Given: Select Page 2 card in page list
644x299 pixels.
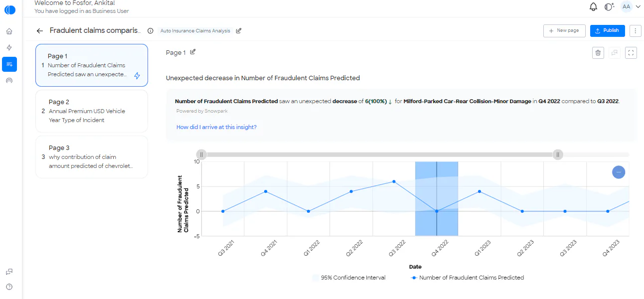Looking at the screenshot, I should tap(92, 111).
